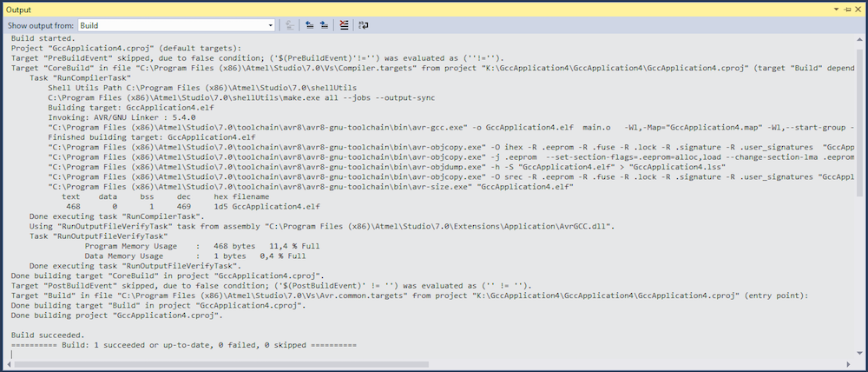Click the vertical scrollbar thumb

tap(859, 122)
